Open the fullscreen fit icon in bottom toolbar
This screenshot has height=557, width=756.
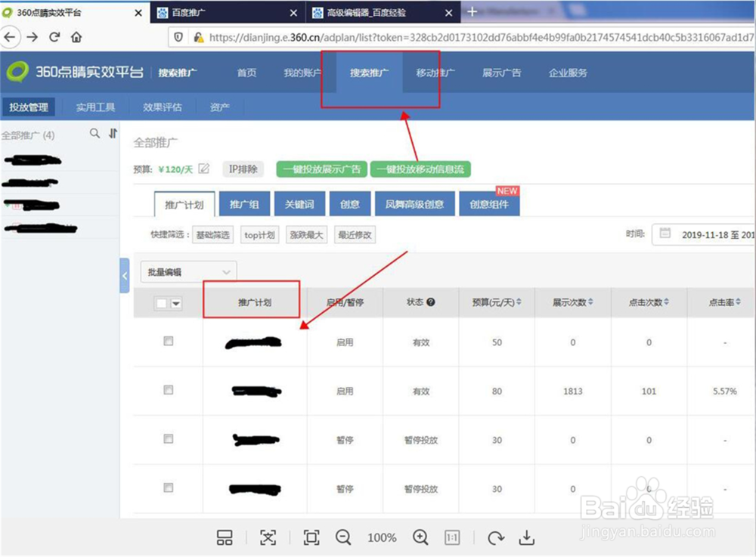tap(311, 537)
